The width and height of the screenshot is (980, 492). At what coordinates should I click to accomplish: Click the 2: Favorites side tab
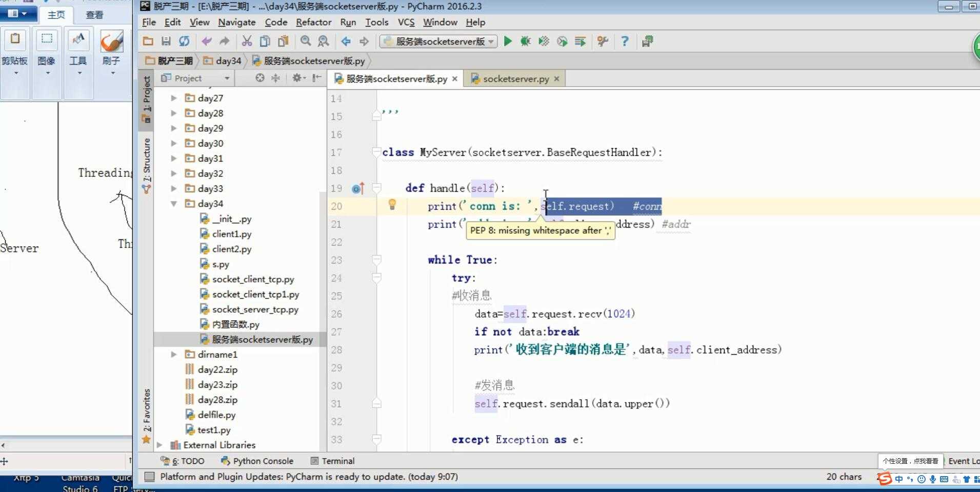point(147,416)
